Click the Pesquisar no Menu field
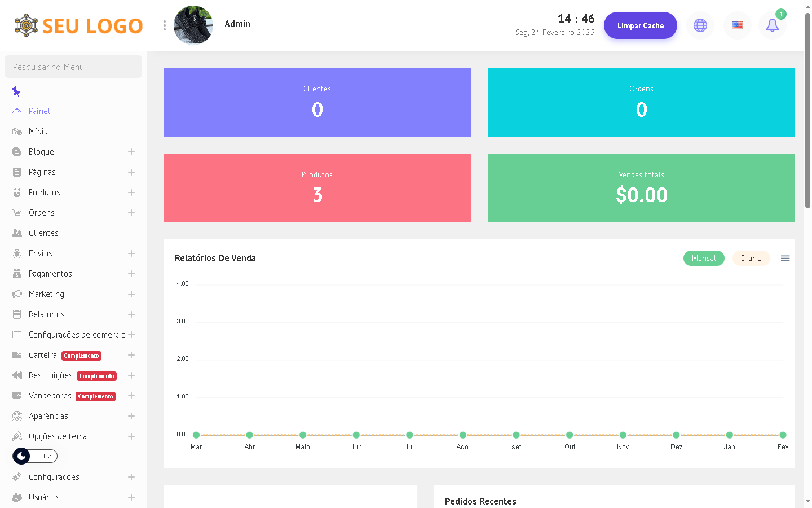The width and height of the screenshot is (812, 508). pos(73,67)
